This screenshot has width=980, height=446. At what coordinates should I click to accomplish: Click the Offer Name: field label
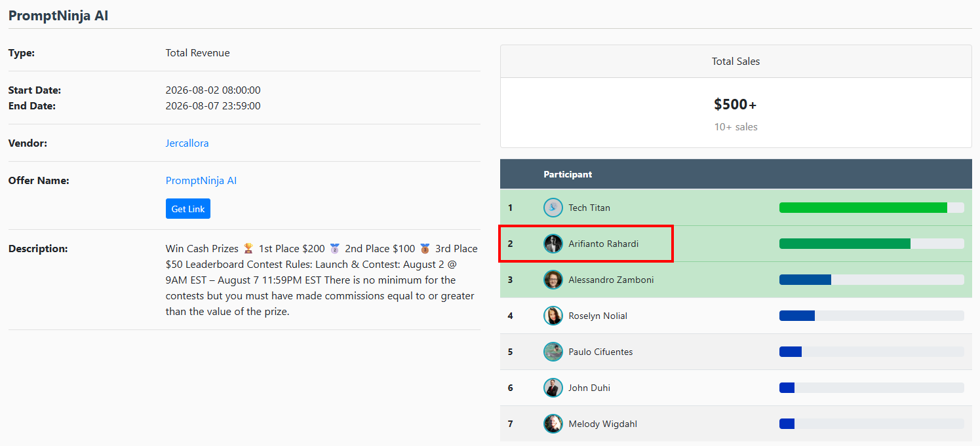[x=39, y=180]
